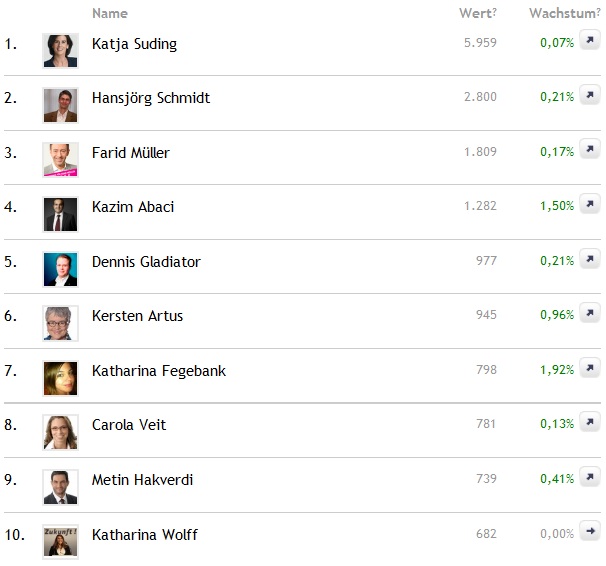Screen dimensions: 606x566
Task: Click the arrow icon beside Metin Hakverdi's 0,41%
Action: tap(590, 477)
